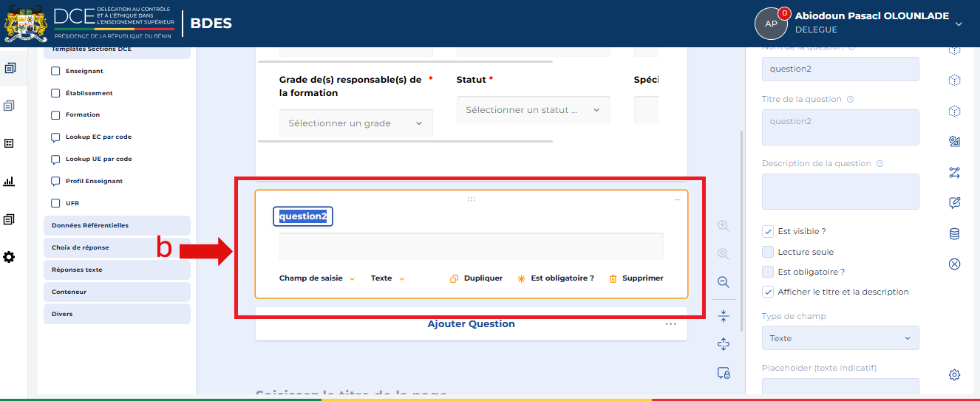Click the collapse vertical arrows icon

point(724,316)
